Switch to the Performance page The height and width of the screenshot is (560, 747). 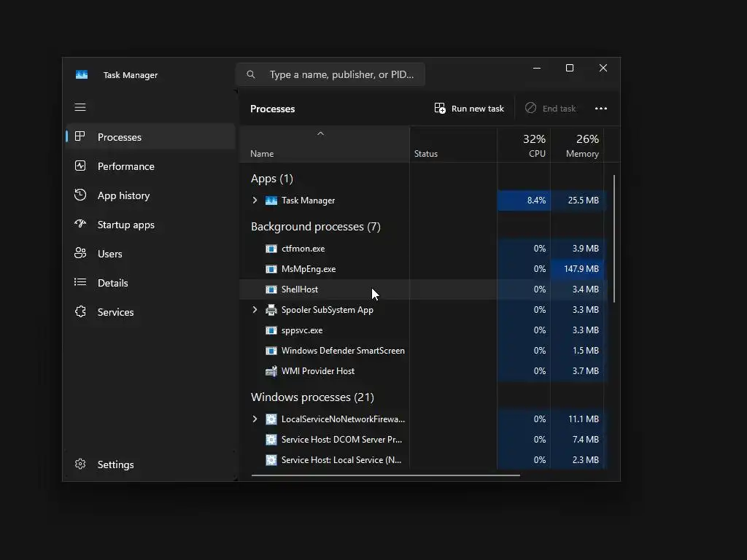pos(125,166)
